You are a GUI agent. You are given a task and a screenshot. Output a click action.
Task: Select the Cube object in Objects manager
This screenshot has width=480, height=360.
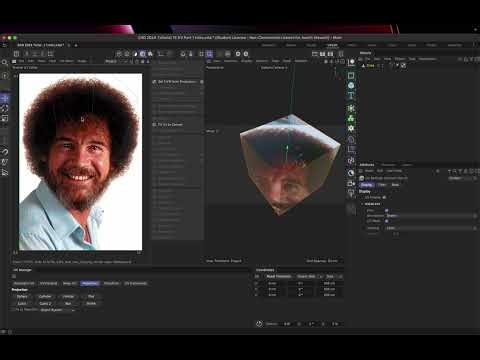(370, 66)
